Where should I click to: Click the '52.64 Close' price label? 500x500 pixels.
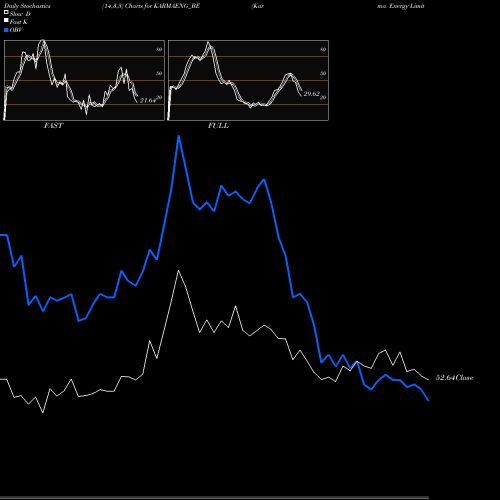tap(454, 378)
